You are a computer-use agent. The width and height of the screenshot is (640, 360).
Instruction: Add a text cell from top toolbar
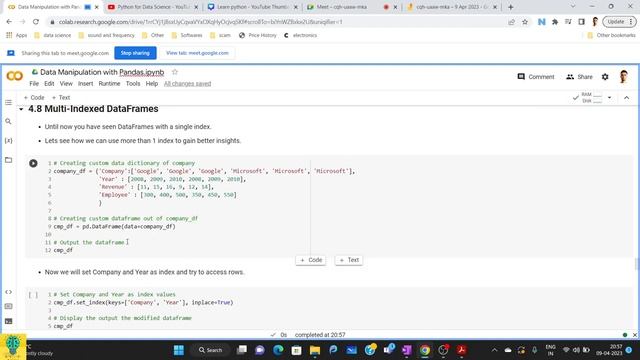(61, 98)
